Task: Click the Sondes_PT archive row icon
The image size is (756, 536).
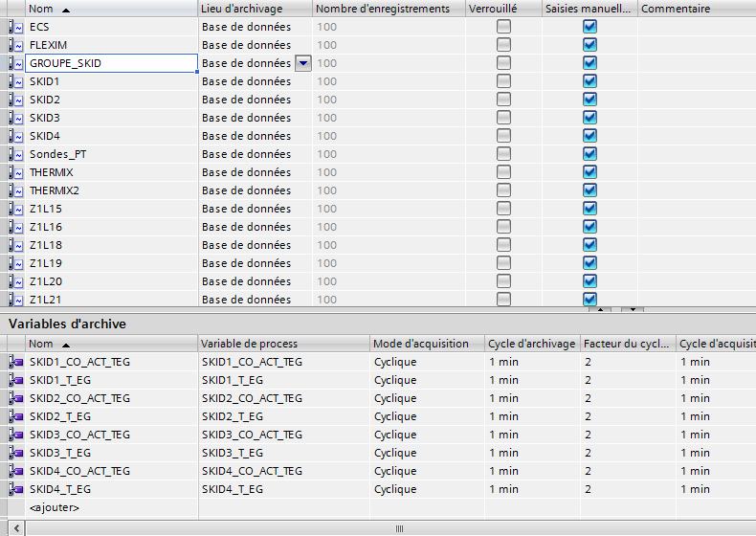Action: point(15,154)
